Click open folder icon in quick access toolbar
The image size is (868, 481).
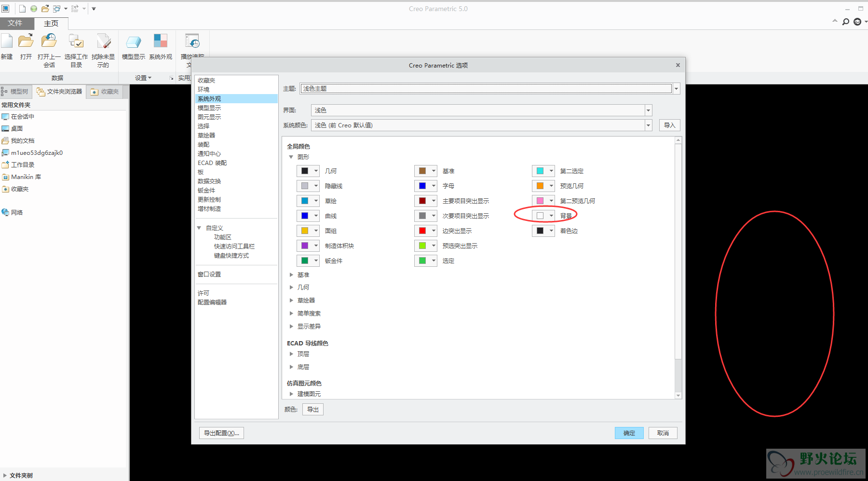coord(45,9)
